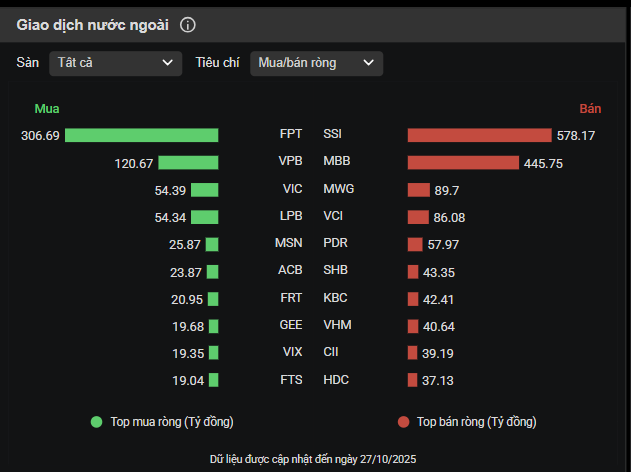Click the SSI ticker symbol

[333, 134]
